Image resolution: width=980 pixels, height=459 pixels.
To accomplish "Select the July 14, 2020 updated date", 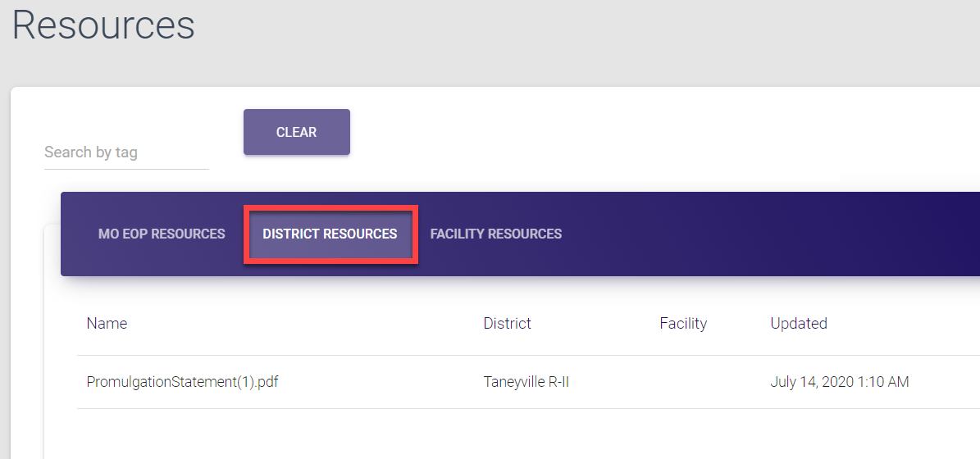I will coord(839,382).
